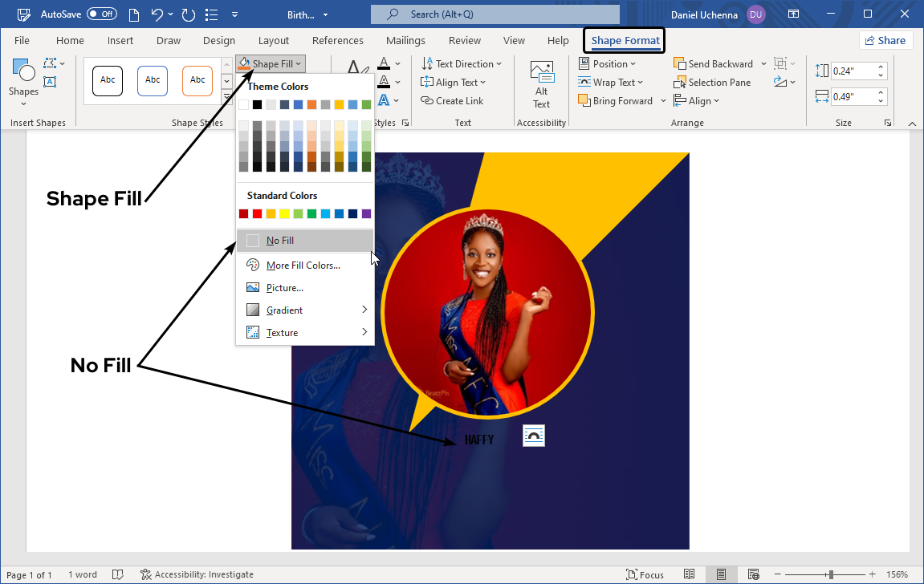The height and width of the screenshot is (584, 924).
Task: Toggle Focus mode in status bar
Action: coord(645,574)
